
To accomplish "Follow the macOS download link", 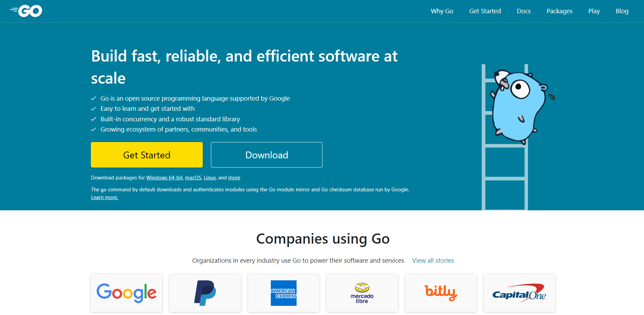I will (193, 178).
